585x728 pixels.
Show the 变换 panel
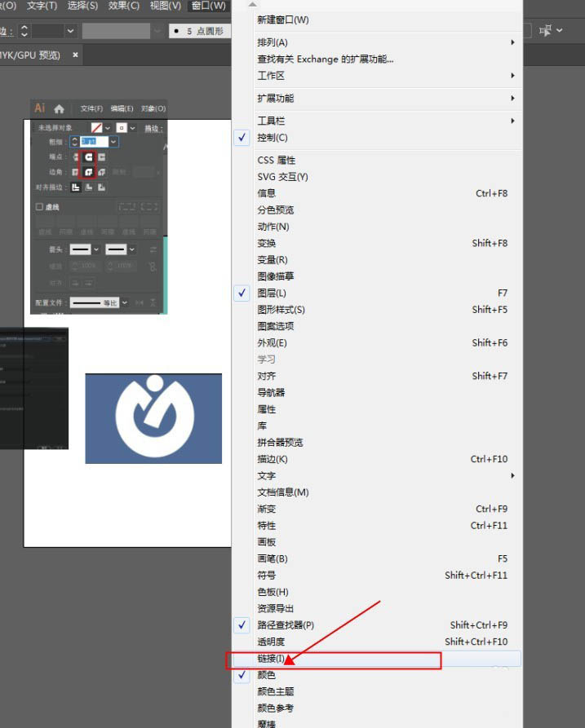[x=377, y=243]
